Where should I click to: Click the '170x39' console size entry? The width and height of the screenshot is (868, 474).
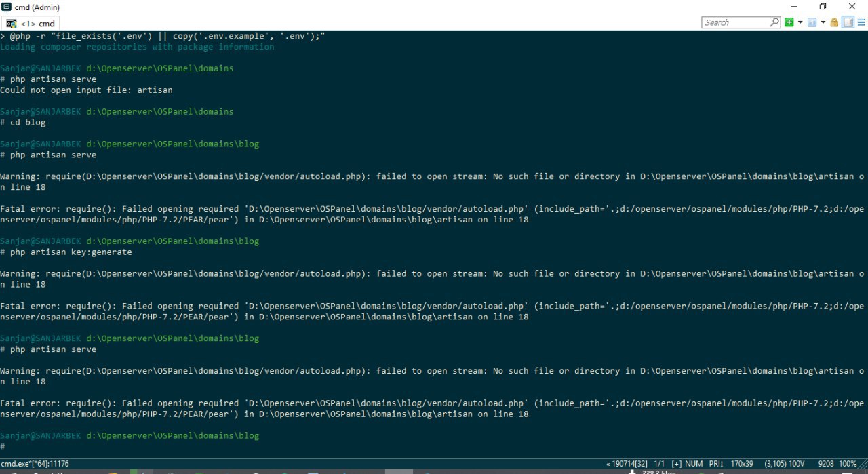(x=743, y=464)
